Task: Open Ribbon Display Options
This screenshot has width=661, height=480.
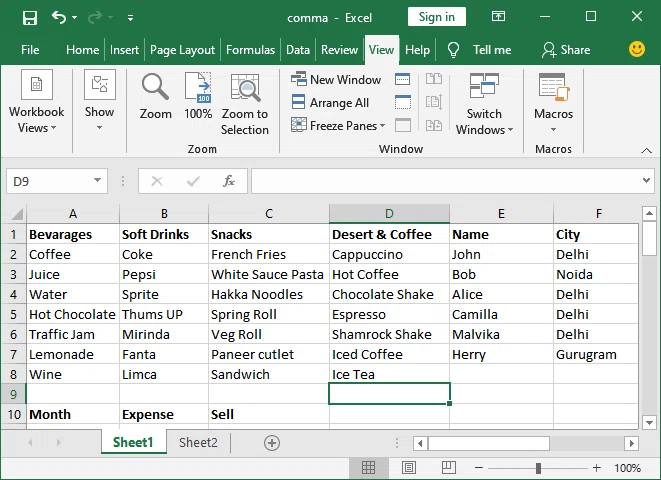Action: pos(498,17)
